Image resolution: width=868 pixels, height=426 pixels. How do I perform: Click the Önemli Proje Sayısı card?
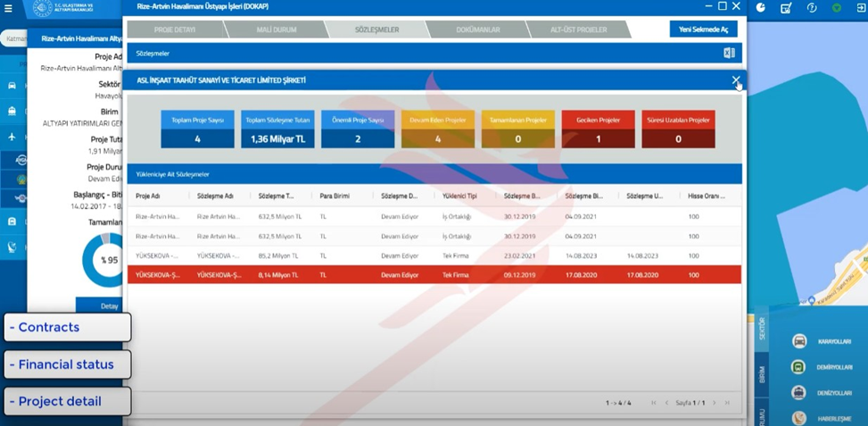point(358,129)
